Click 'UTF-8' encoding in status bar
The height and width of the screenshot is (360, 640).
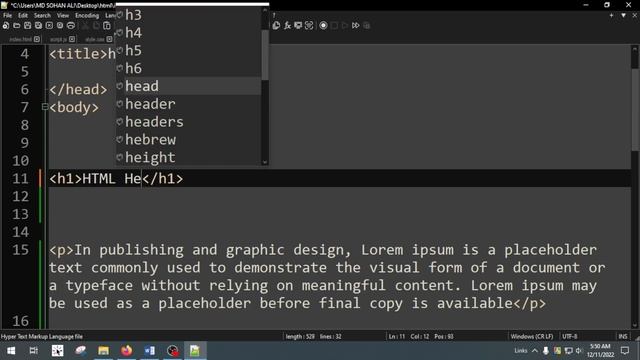point(570,337)
